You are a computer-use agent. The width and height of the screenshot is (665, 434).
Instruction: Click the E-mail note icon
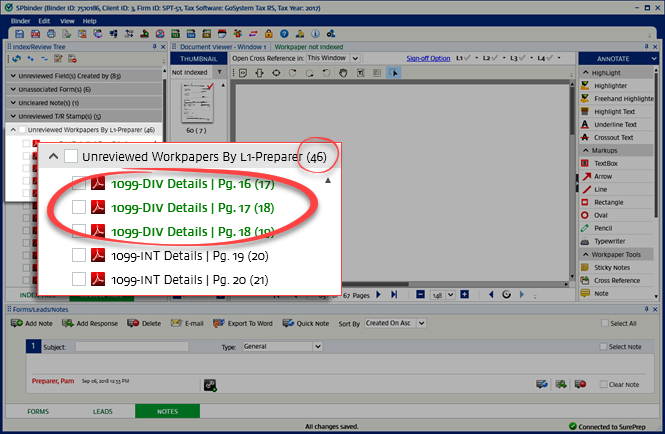point(188,324)
